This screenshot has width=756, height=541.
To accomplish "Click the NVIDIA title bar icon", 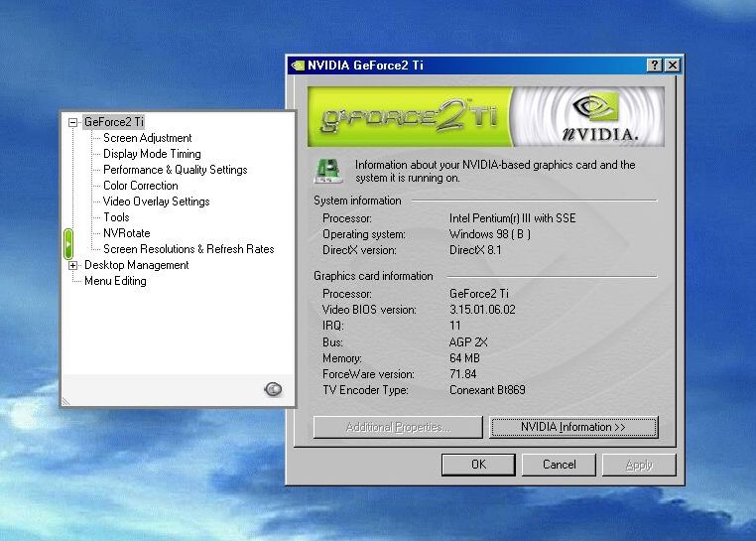I will [x=298, y=66].
